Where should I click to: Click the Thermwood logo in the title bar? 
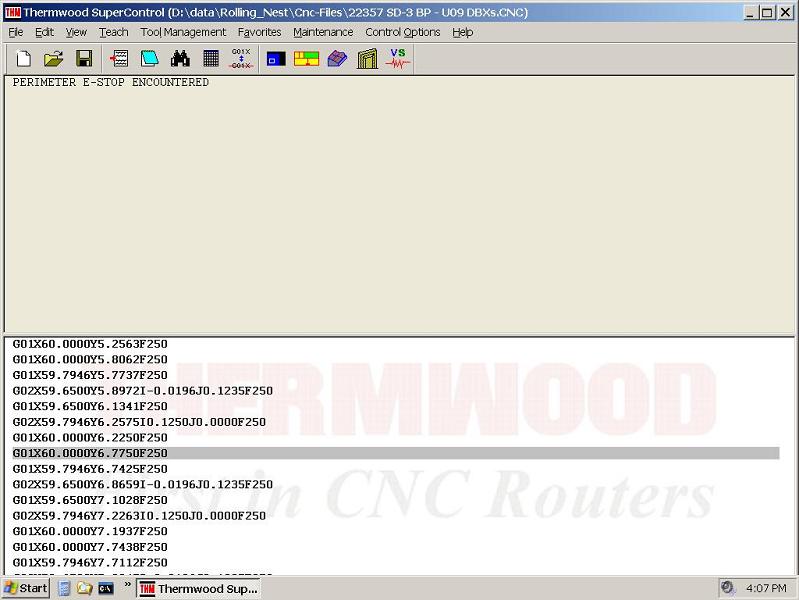pos(13,12)
